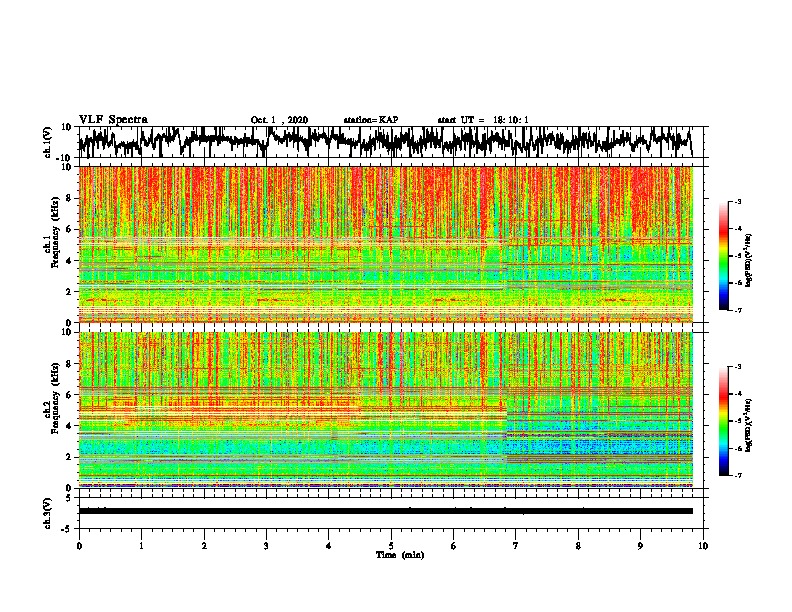
Task: Select the "ch.3(V)" axis label
Action: pos(48,513)
